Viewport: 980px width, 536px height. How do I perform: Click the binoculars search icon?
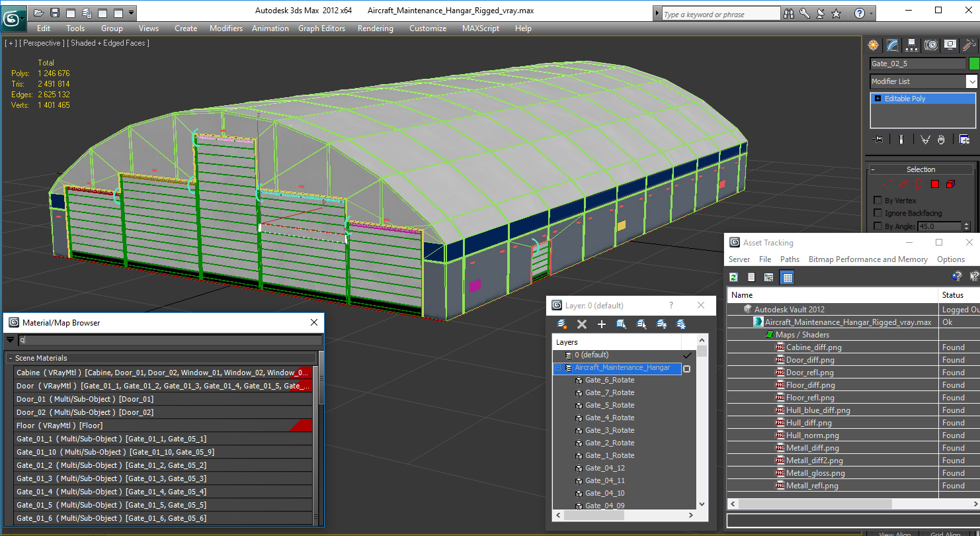click(789, 13)
